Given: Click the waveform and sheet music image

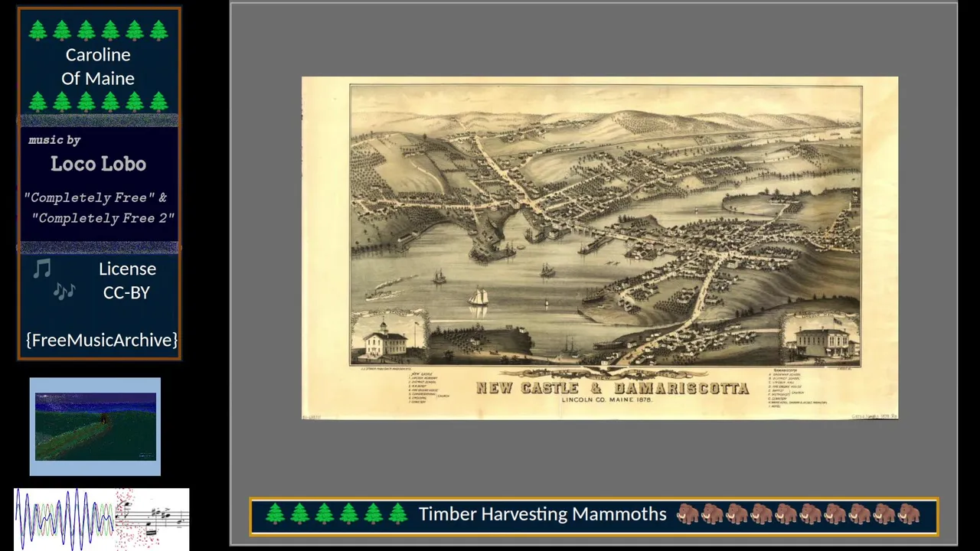Looking at the screenshot, I should 101,519.
